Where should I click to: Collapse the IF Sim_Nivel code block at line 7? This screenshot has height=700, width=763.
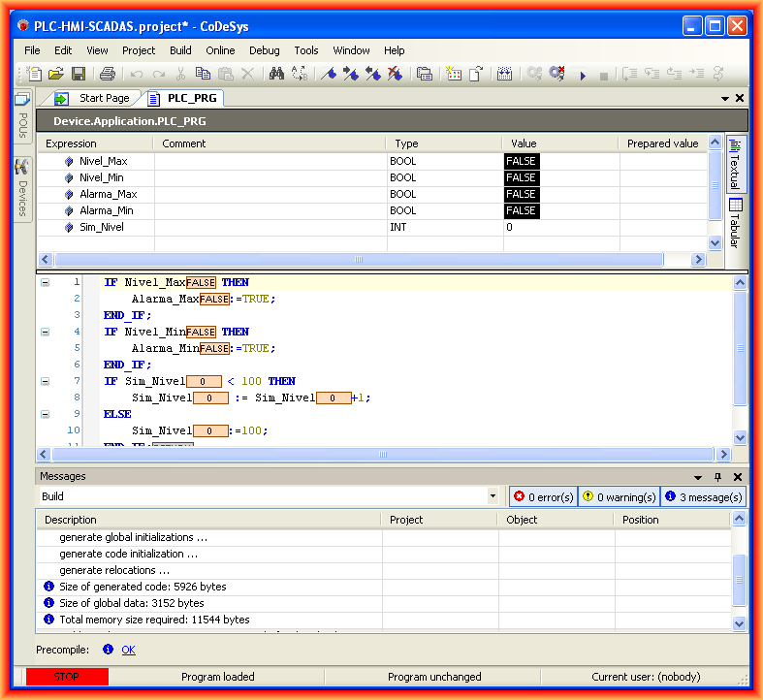coord(45,381)
